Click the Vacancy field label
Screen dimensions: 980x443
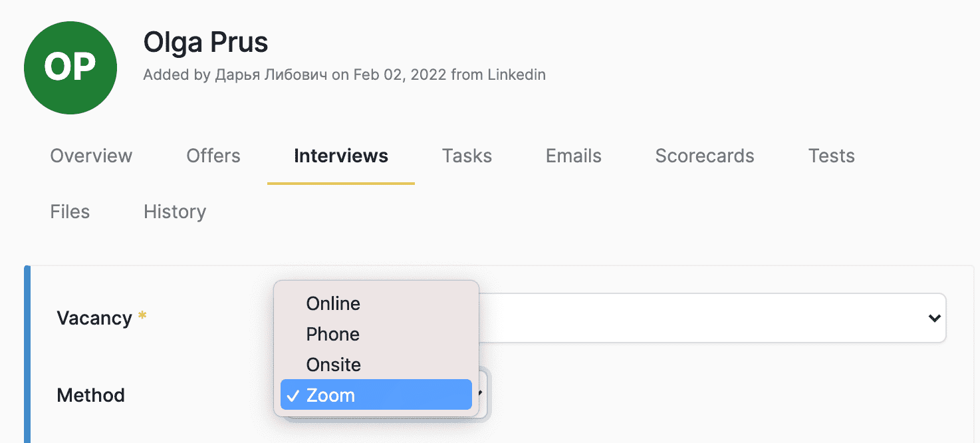[x=94, y=318]
